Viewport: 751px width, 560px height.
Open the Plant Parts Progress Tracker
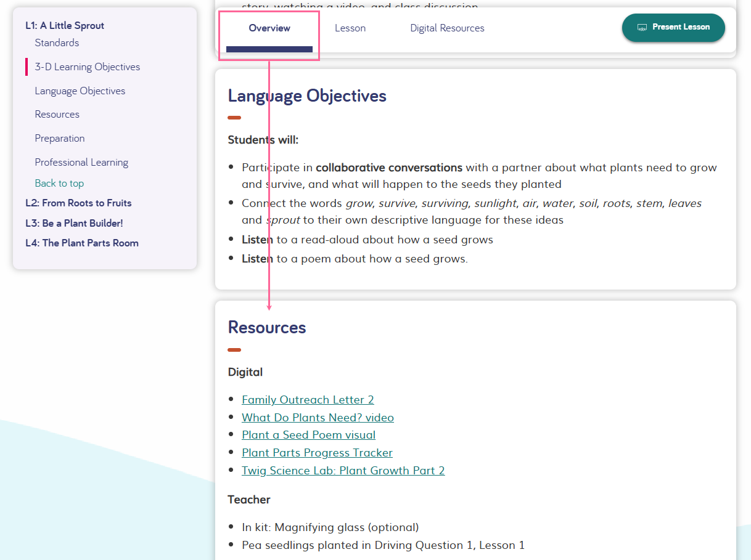(317, 452)
